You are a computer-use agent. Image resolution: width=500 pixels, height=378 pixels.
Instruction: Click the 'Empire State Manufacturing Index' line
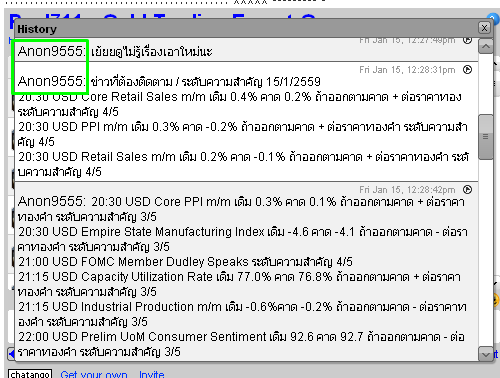[243, 232]
